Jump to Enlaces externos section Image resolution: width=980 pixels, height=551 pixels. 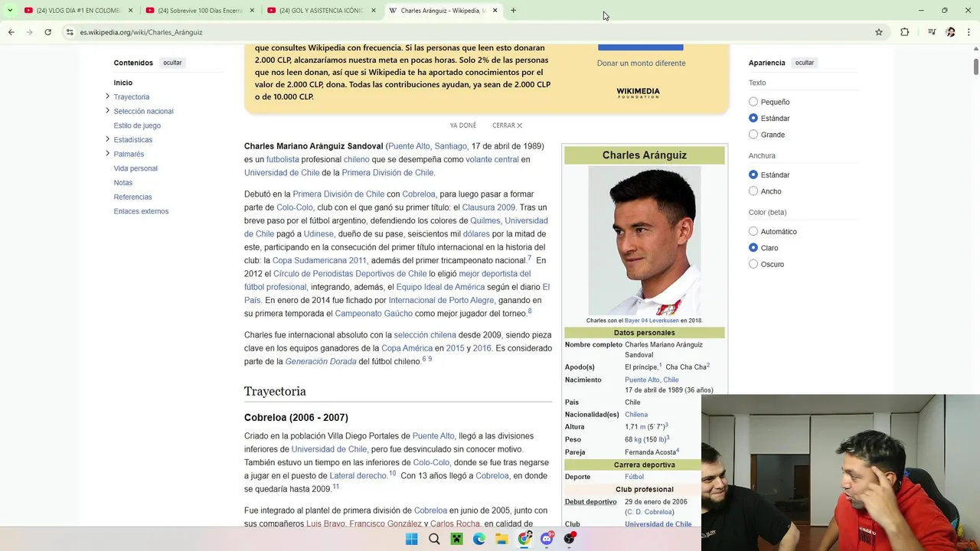pos(141,211)
